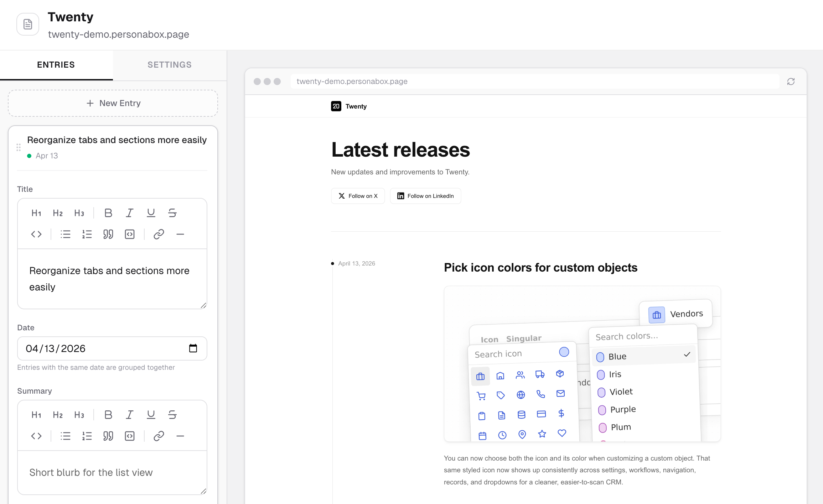Click H1 heading in Title toolbar
823x504 pixels.
(x=36, y=213)
